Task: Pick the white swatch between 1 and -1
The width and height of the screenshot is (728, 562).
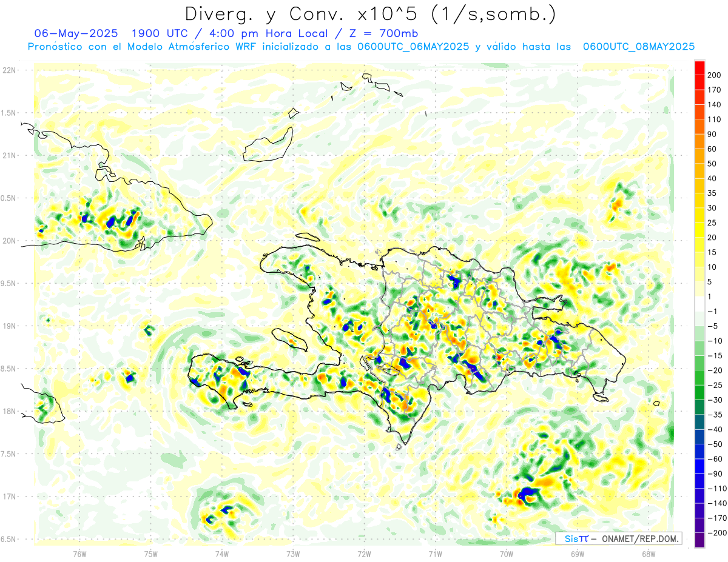Action: coord(699,304)
